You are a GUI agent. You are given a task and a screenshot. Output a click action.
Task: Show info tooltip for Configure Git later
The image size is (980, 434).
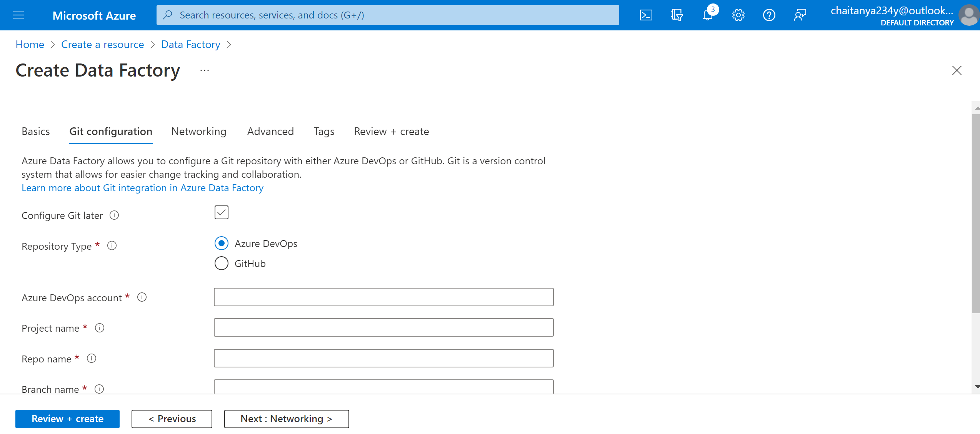pos(114,215)
